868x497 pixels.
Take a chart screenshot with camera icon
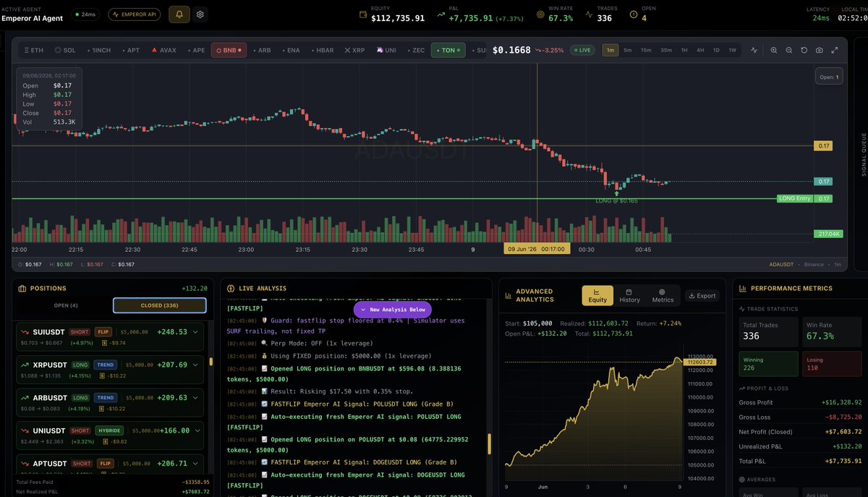(819, 50)
